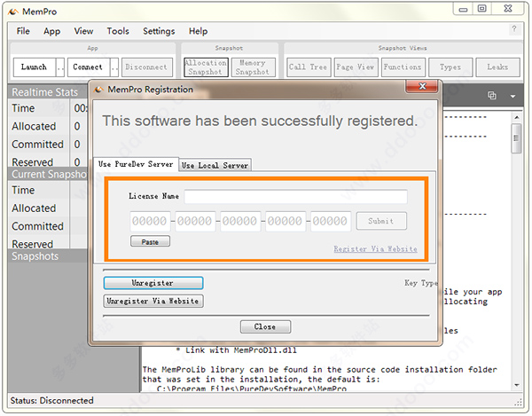The height and width of the screenshot is (416, 532).
Task: Open the File menu
Action: click(x=23, y=31)
